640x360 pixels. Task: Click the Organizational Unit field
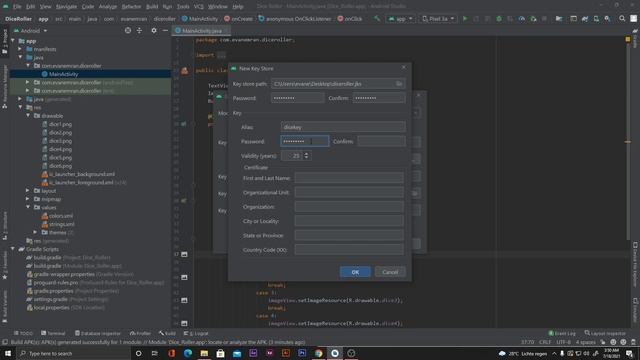pyautogui.click(x=349, y=192)
